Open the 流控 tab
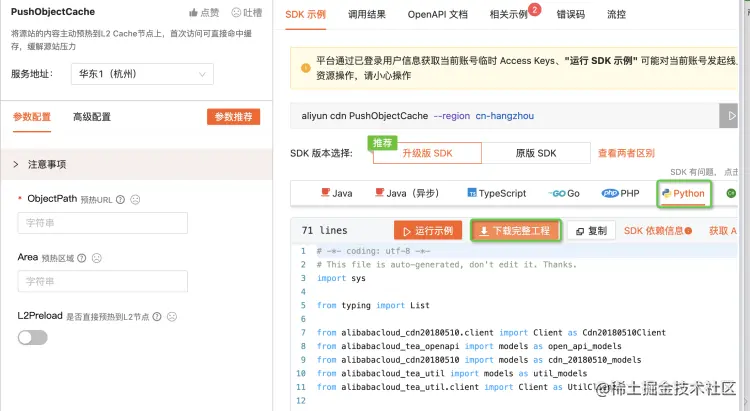 click(x=617, y=15)
